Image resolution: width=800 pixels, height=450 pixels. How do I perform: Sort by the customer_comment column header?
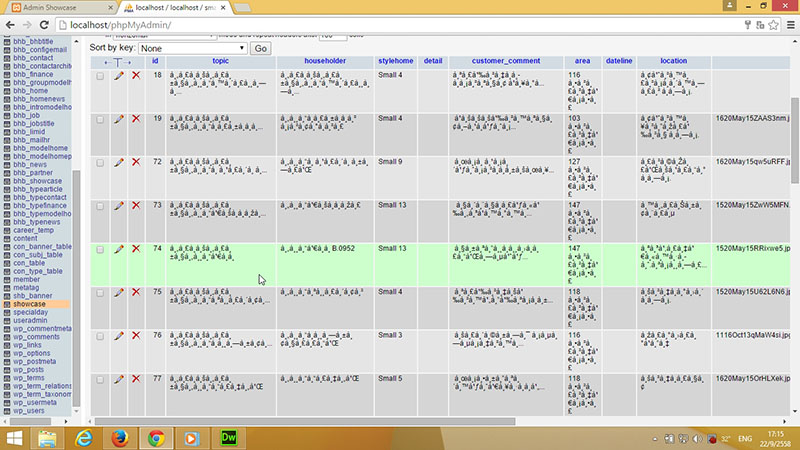pos(506,61)
